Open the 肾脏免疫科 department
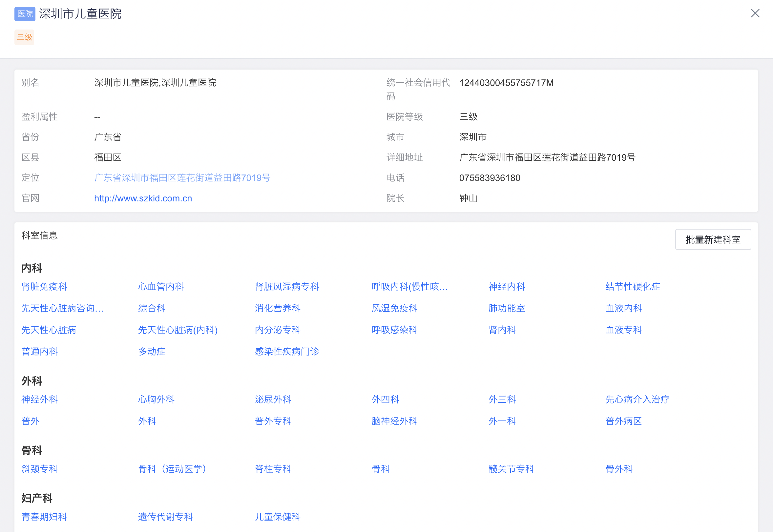 44,287
